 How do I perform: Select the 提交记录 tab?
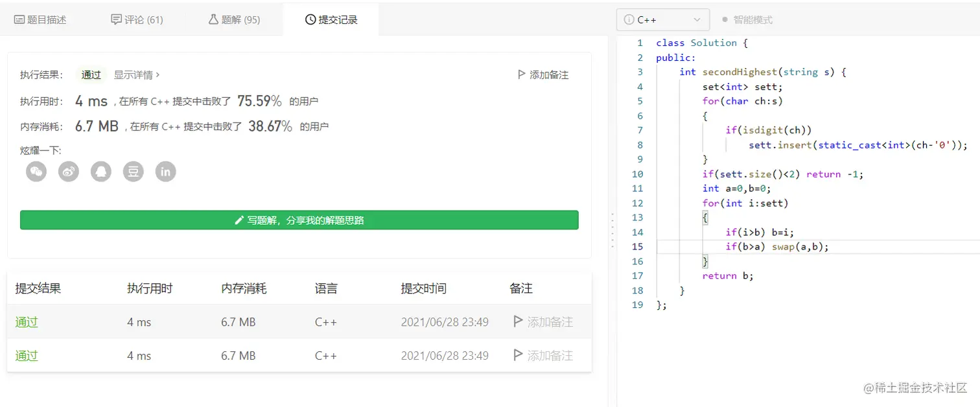pyautogui.click(x=331, y=19)
